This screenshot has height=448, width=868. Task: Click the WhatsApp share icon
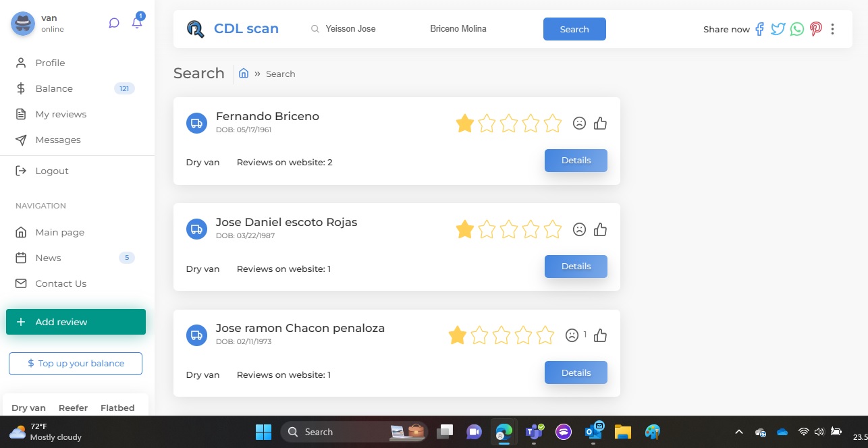point(797,29)
